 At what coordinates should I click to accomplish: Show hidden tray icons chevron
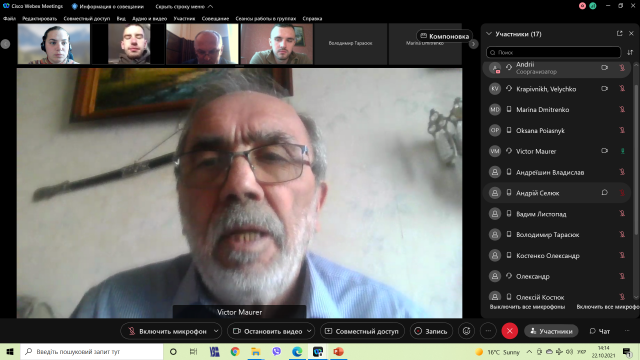coord(529,351)
